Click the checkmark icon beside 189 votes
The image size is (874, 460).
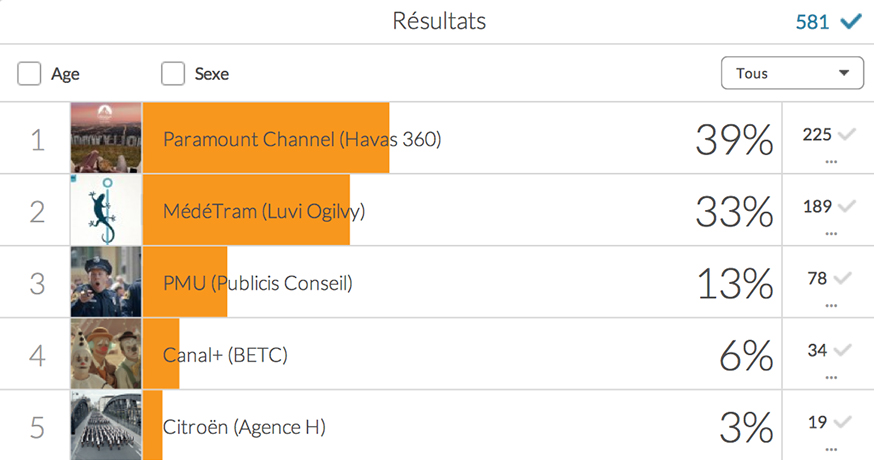846,206
